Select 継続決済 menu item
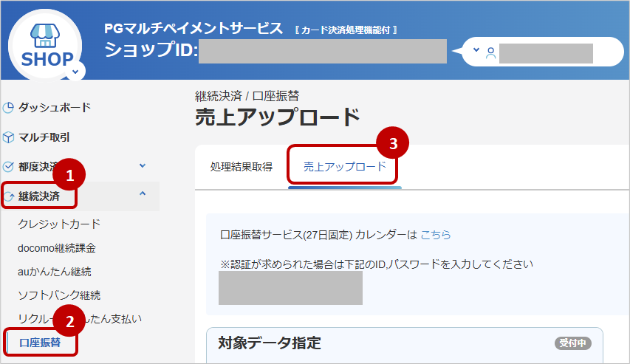The height and width of the screenshot is (364, 630). tap(39, 196)
